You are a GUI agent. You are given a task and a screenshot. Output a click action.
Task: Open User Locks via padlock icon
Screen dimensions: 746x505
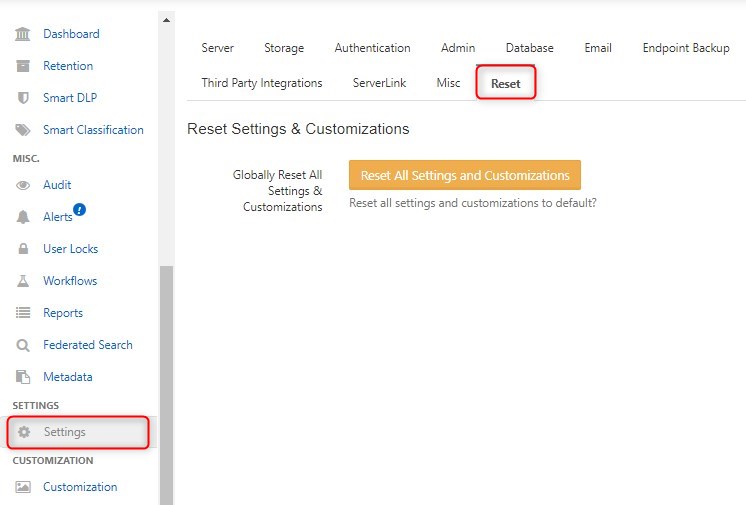[x=22, y=248]
